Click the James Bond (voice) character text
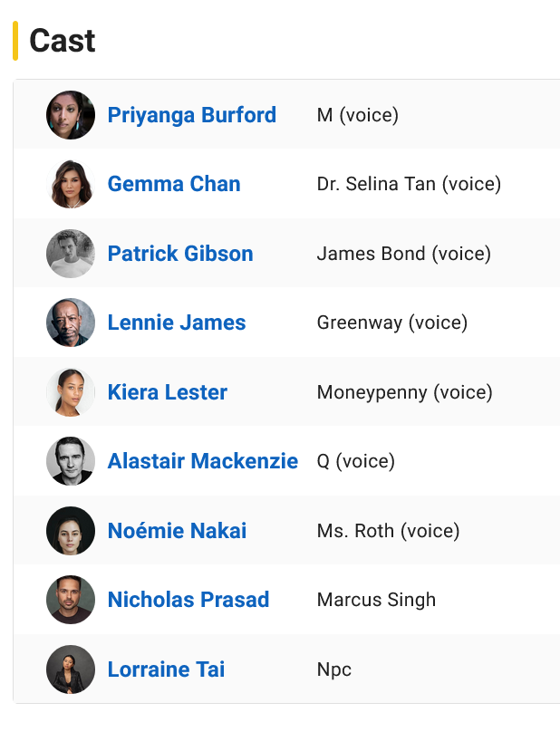The image size is (560, 732). pyautogui.click(x=403, y=254)
